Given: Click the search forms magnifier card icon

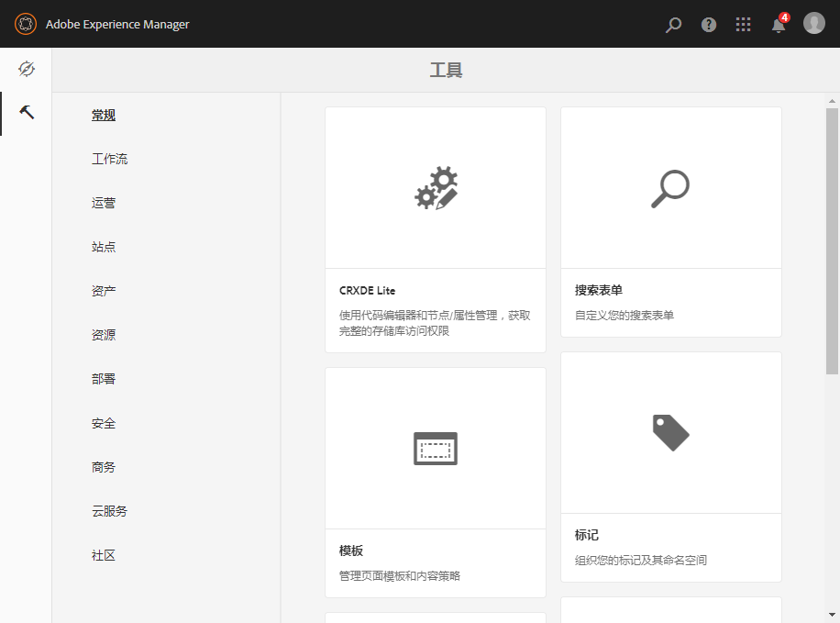Looking at the screenshot, I should 670,189.
